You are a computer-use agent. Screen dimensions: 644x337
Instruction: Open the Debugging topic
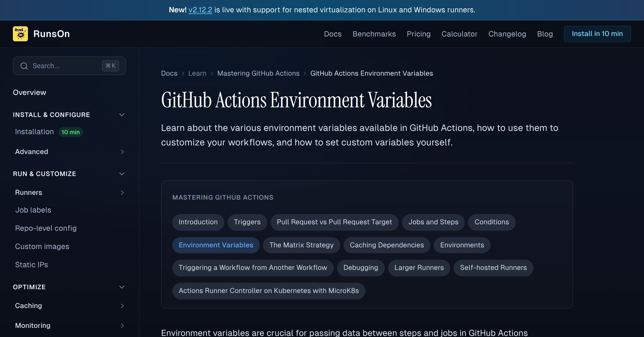click(361, 268)
